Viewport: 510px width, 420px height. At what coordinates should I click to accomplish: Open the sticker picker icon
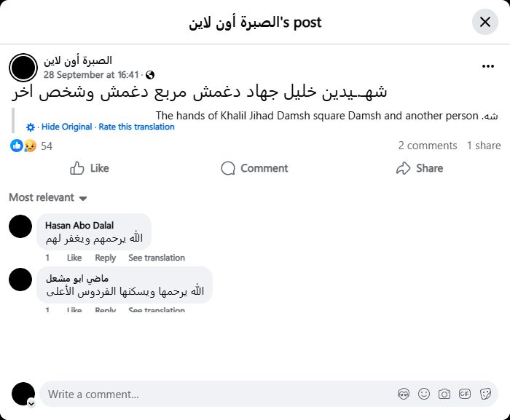click(x=485, y=394)
